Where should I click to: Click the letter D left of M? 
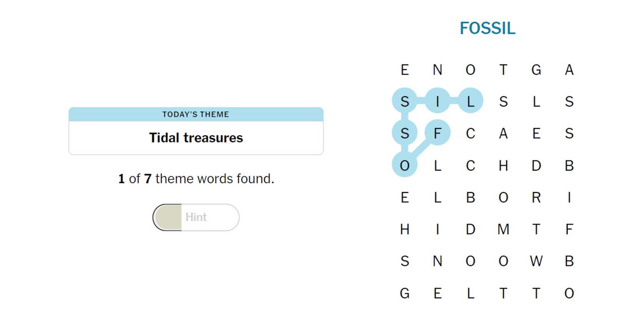point(470,229)
